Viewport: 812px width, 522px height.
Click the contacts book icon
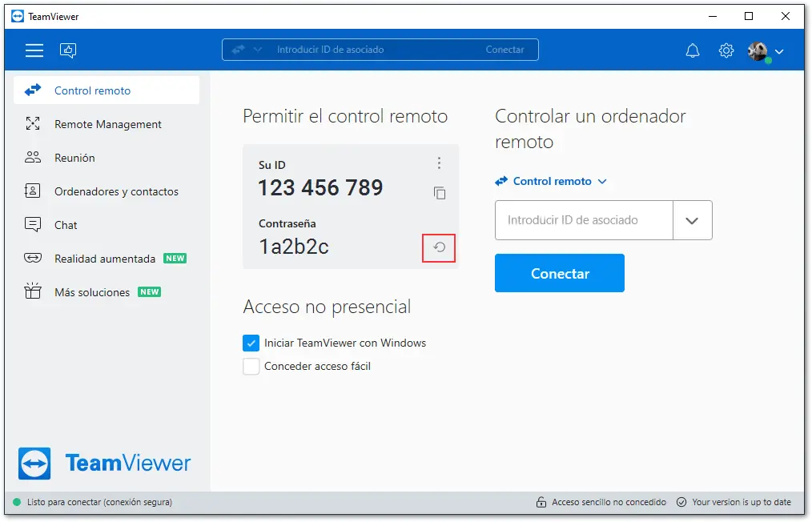point(32,191)
